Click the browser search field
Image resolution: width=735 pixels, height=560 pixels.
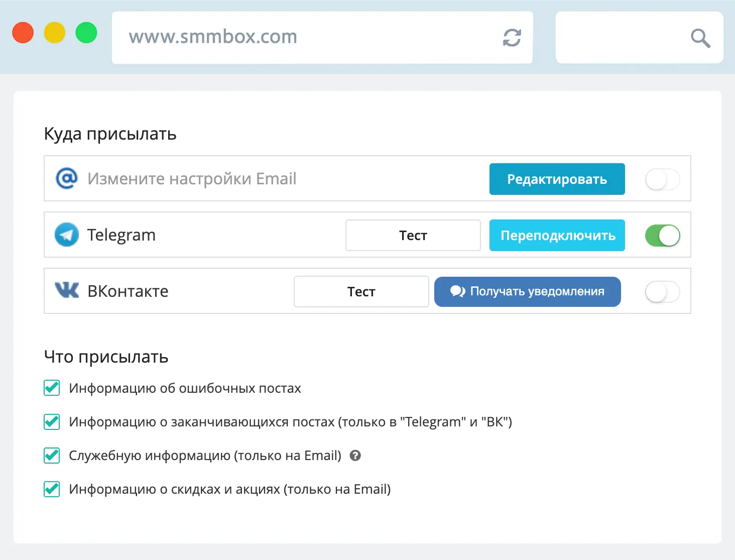640,38
